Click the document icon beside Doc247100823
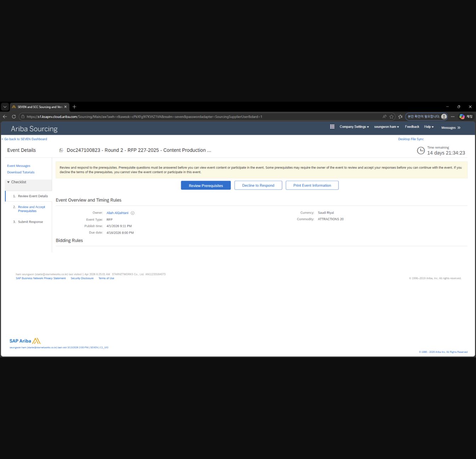 click(x=61, y=150)
